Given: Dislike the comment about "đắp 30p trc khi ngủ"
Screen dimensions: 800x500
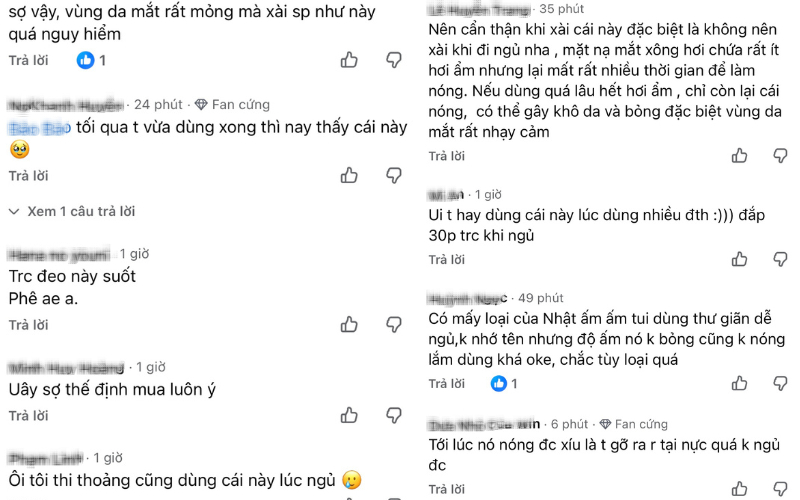Looking at the screenshot, I should point(781,260).
